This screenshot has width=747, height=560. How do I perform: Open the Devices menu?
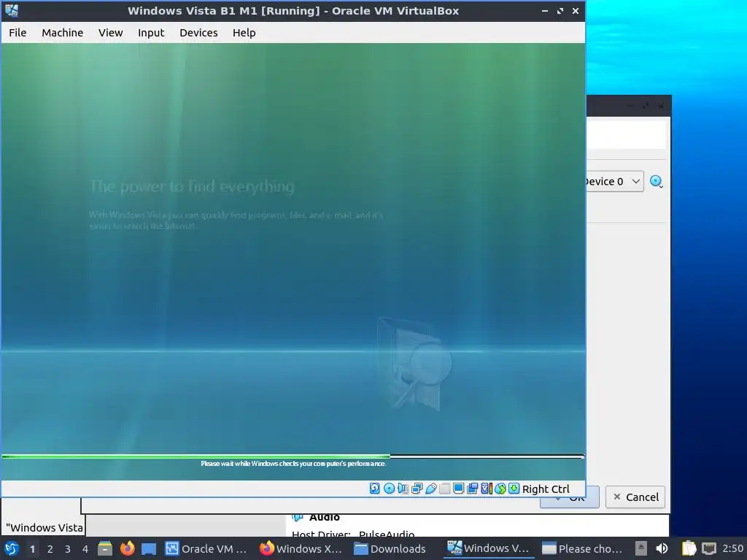click(x=198, y=33)
